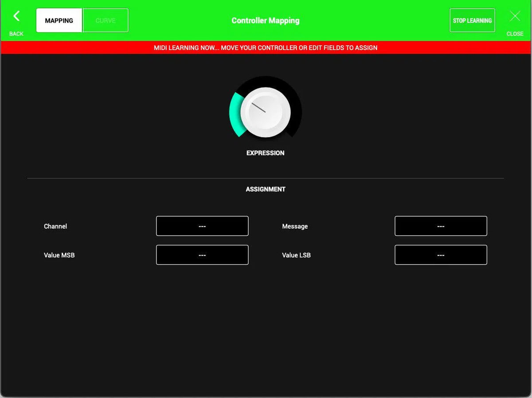Click the Value MSB label text
The width and height of the screenshot is (532, 398).
tap(59, 255)
